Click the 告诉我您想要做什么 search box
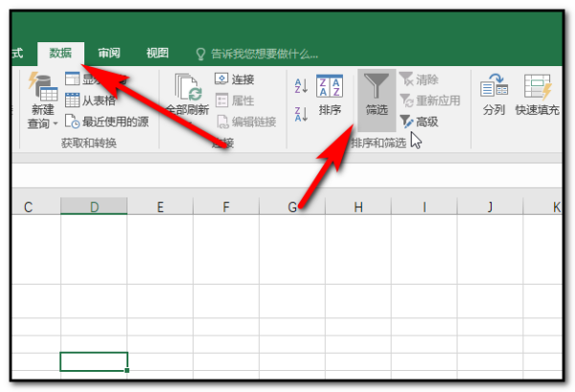This screenshot has width=575, height=392. coord(257,55)
